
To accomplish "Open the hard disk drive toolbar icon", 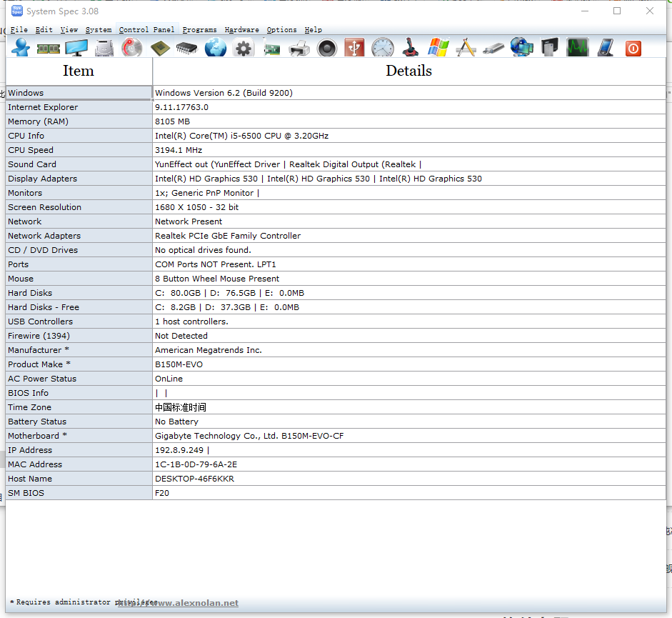I will tap(104, 48).
